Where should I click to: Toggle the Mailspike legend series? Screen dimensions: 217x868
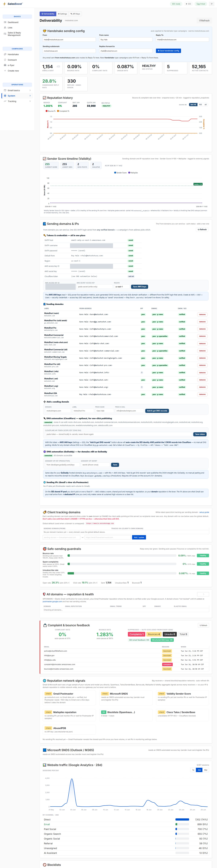[x=133, y=173]
